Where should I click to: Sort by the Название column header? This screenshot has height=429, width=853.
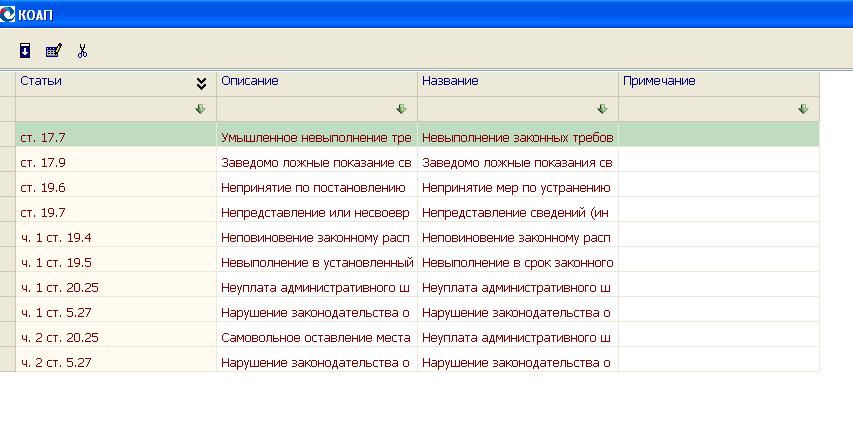pyautogui.click(x=517, y=84)
